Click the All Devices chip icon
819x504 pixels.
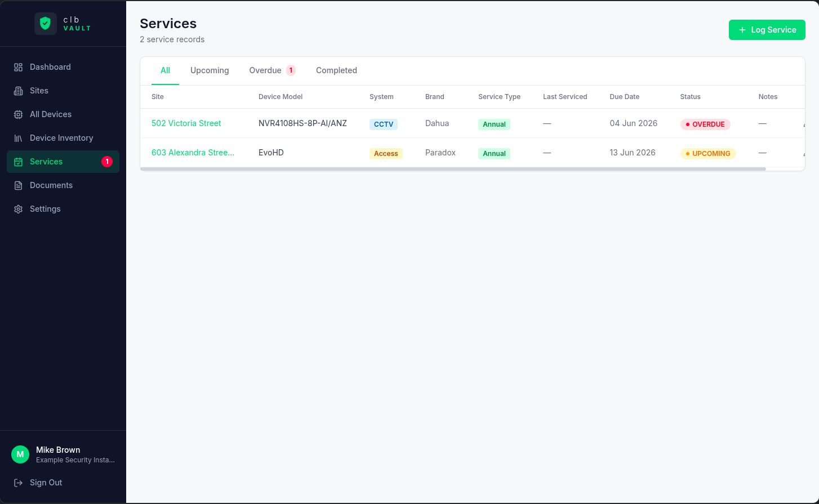pyautogui.click(x=18, y=114)
